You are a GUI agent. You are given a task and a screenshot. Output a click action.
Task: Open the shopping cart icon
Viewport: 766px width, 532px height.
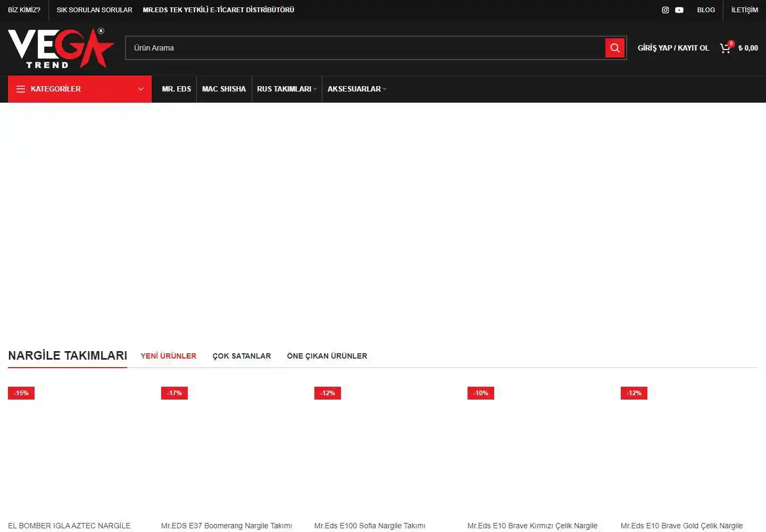click(726, 48)
